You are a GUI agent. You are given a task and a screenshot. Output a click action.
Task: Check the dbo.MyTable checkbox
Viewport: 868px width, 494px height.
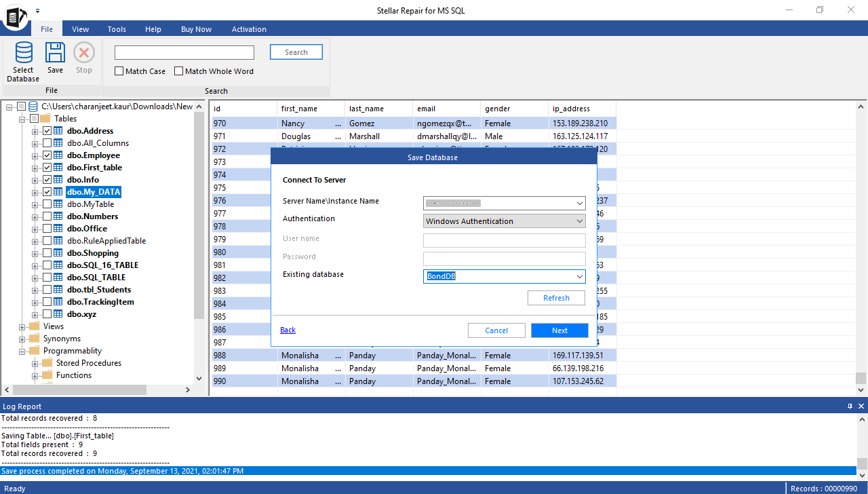click(x=47, y=204)
